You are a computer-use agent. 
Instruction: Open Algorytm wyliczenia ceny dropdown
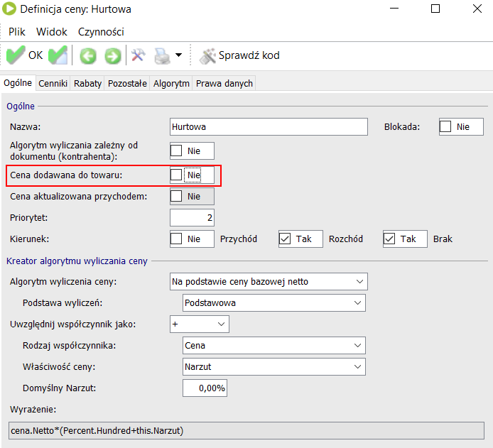click(269, 282)
